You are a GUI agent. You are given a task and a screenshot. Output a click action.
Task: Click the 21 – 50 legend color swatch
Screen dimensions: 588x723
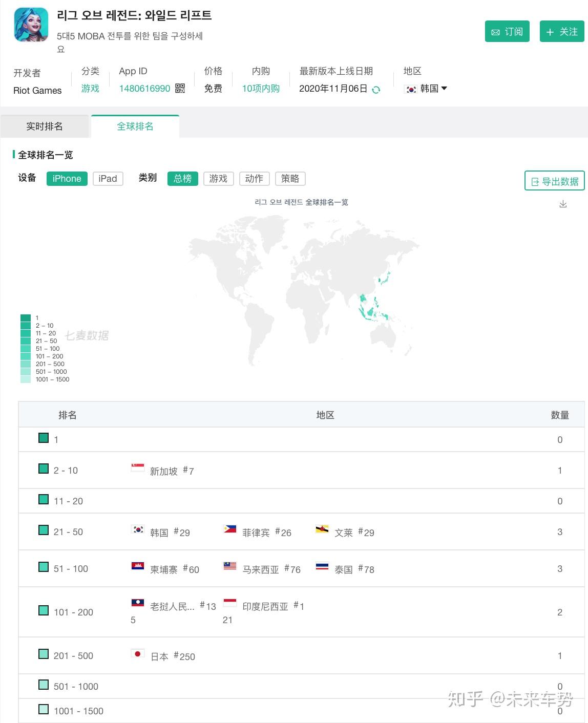pos(26,341)
